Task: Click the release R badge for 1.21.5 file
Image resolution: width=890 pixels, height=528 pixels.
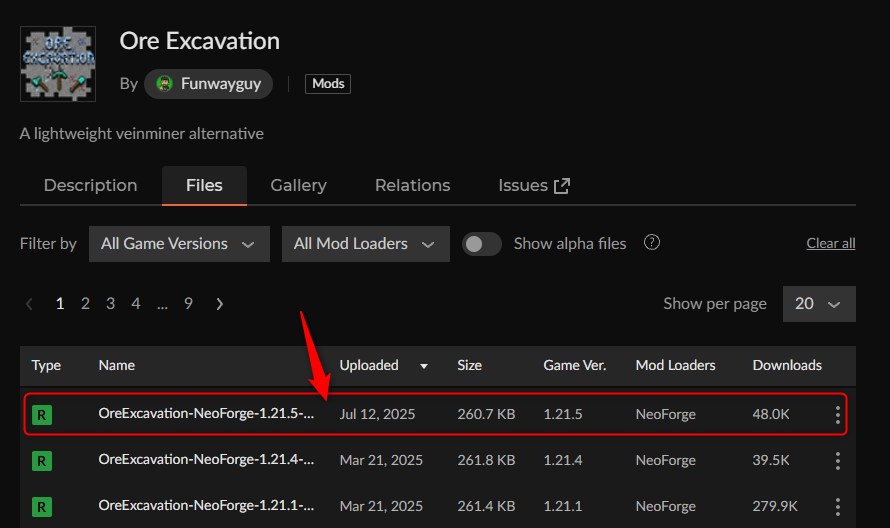Action: click(x=42, y=414)
